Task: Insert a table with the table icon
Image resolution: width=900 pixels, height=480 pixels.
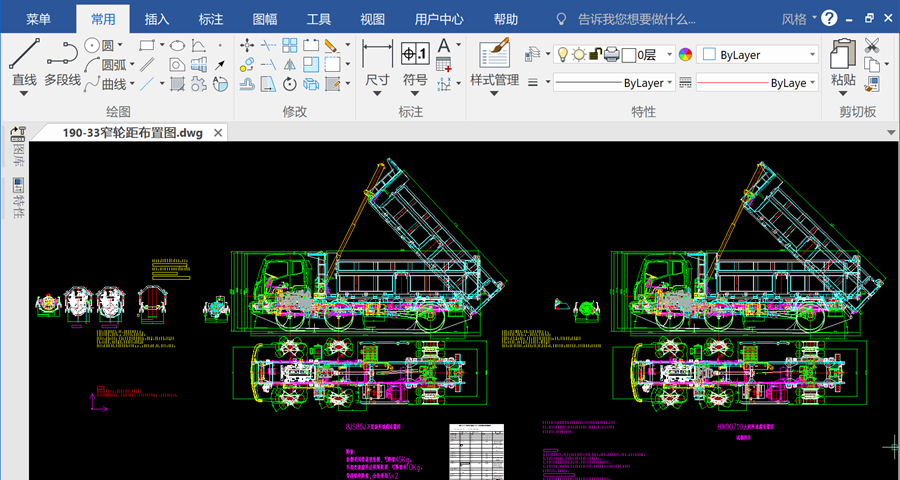Action: click(x=444, y=64)
